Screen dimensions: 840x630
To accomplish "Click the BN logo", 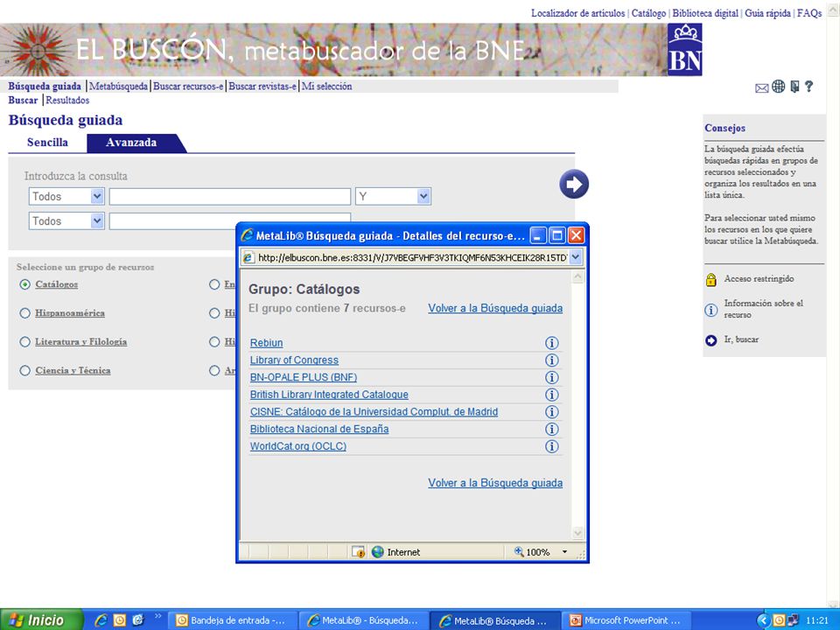I will (684, 49).
